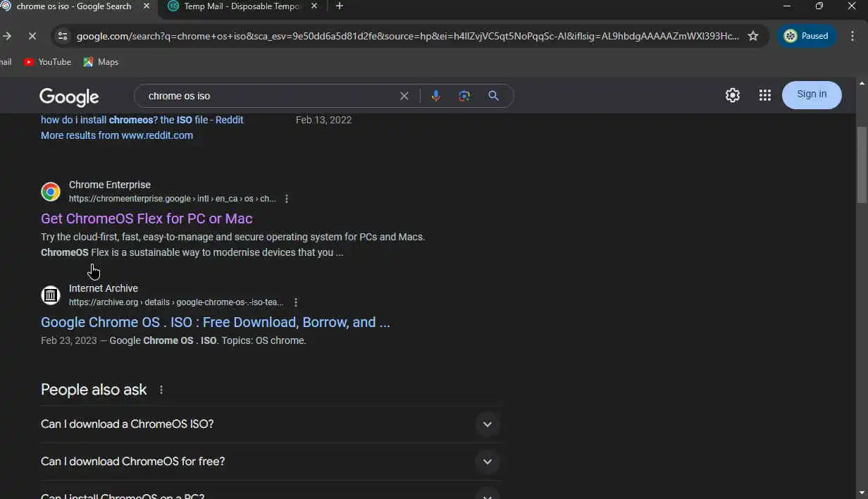Minimize the Chrome window
868x499 pixels.
click(x=787, y=6)
